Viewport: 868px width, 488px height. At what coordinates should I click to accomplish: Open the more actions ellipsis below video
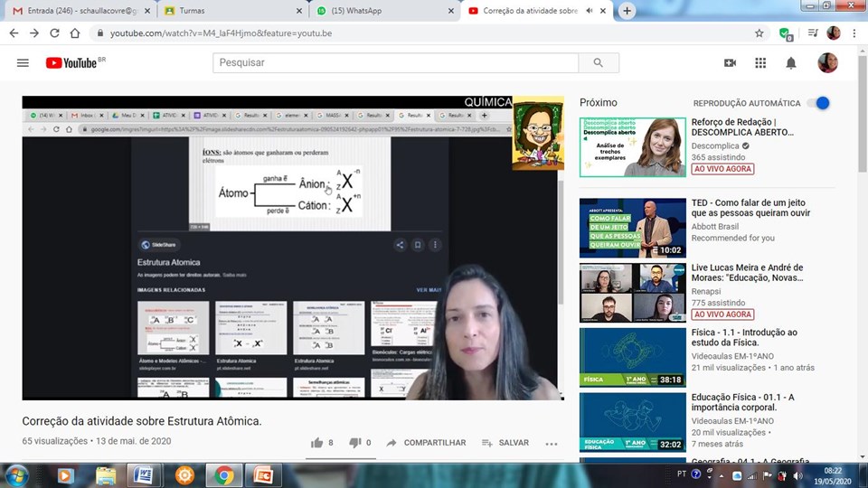coord(552,444)
